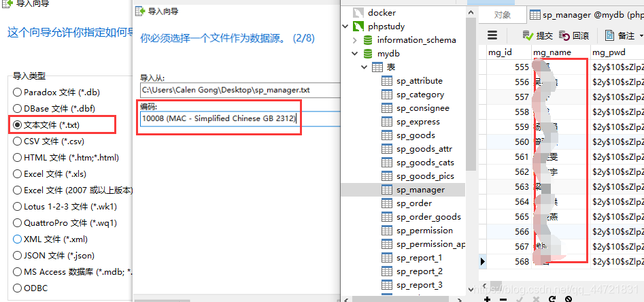644x302 pixels.
Task: Expand the information_schema database node
Action: point(355,40)
